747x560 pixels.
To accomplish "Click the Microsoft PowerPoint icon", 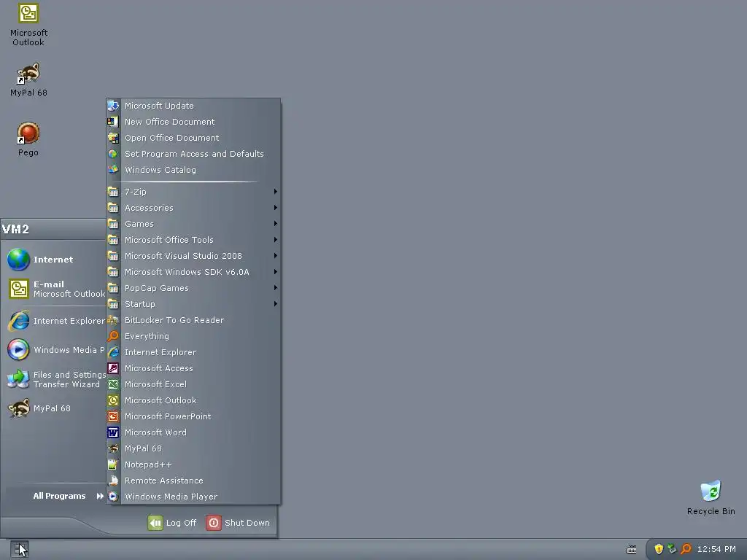I will click(113, 416).
